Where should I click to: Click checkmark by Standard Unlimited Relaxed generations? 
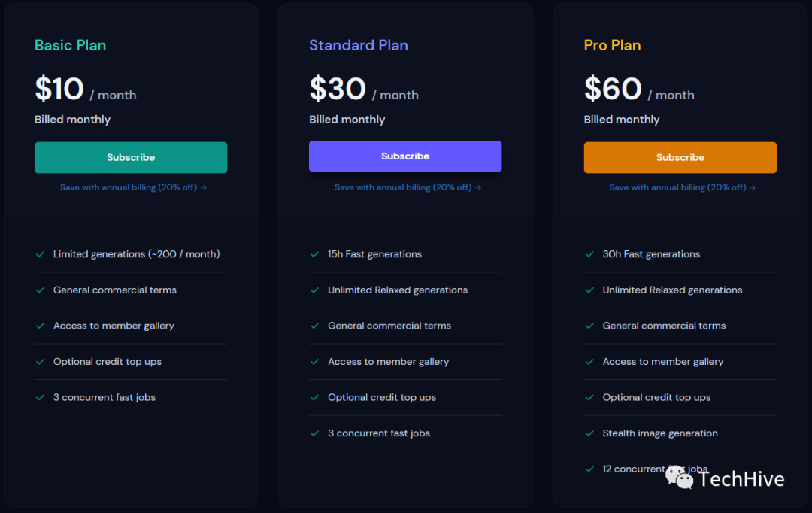[x=315, y=290]
